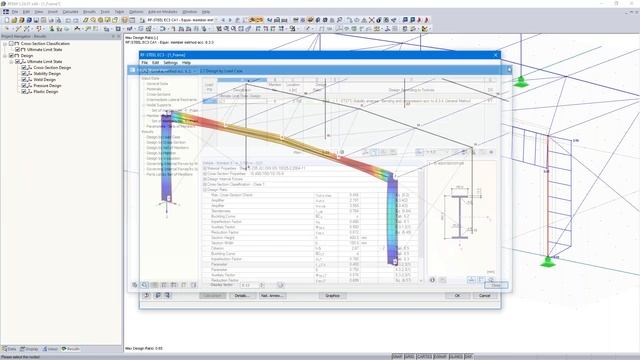
Task: Toggle Stability Design checkbox
Action: pos(24,73)
